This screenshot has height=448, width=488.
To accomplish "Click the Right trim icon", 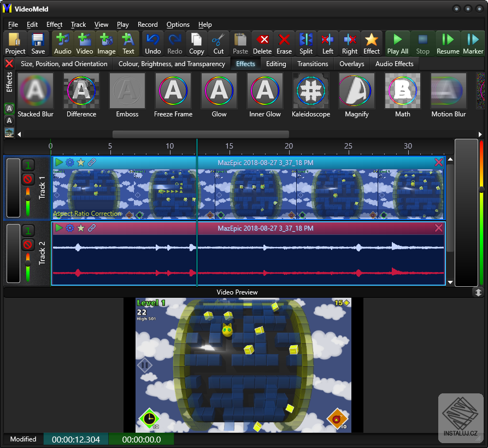I will pos(350,44).
